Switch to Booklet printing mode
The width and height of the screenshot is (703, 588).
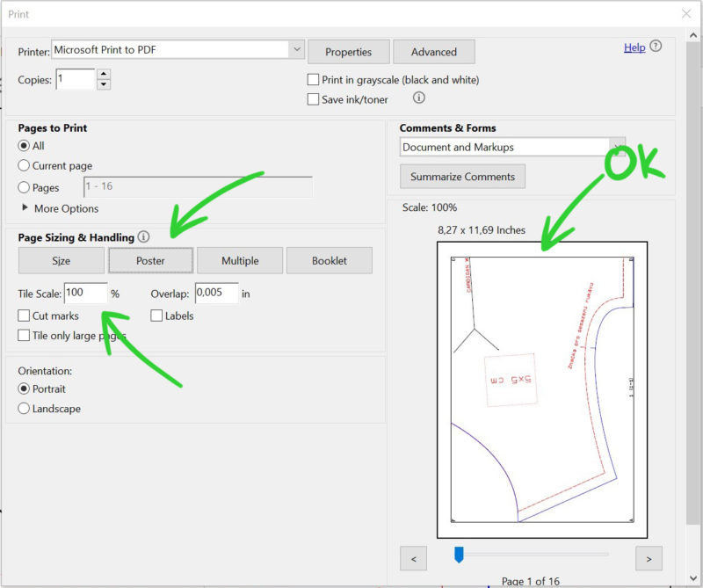click(330, 260)
